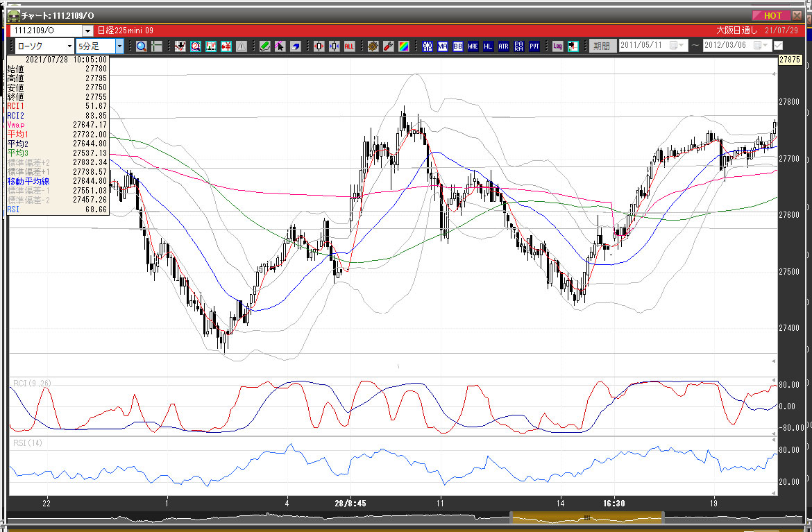Click the RSI value row in data panel
This screenshot has height=532, width=812.
click(x=57, y=209)
